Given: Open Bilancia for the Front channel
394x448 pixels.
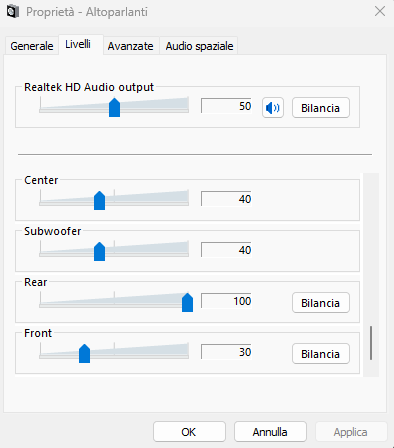Looking at the screenshot, I should point(321,354).
